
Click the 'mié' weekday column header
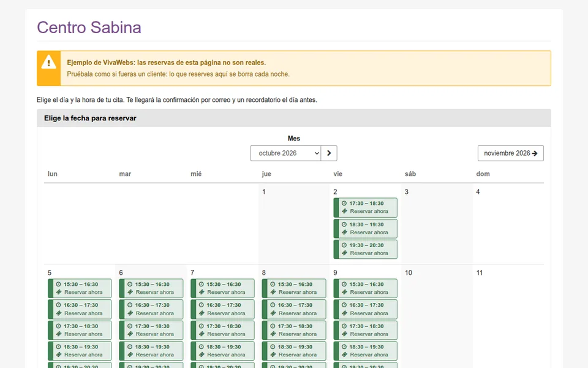point(196,174)
